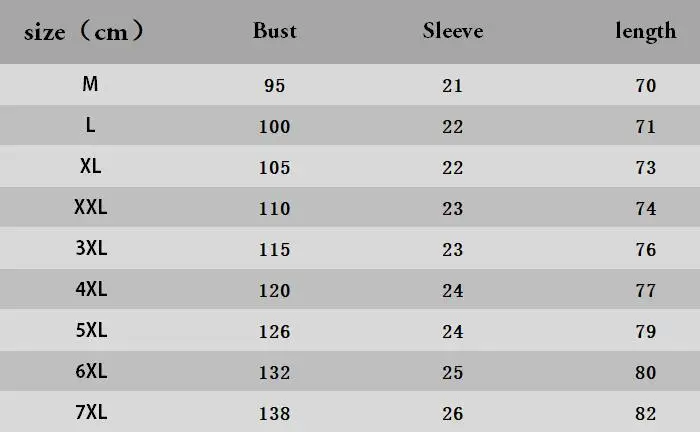Click bust measurement 120 for 4XL
The width and height of the screenshot is (700, 432).
(275, 291)
